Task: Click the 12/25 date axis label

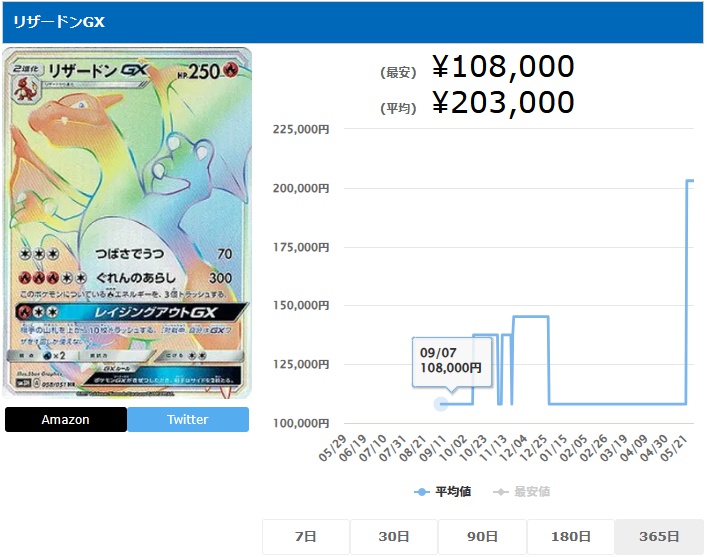Action: [533, 448]
